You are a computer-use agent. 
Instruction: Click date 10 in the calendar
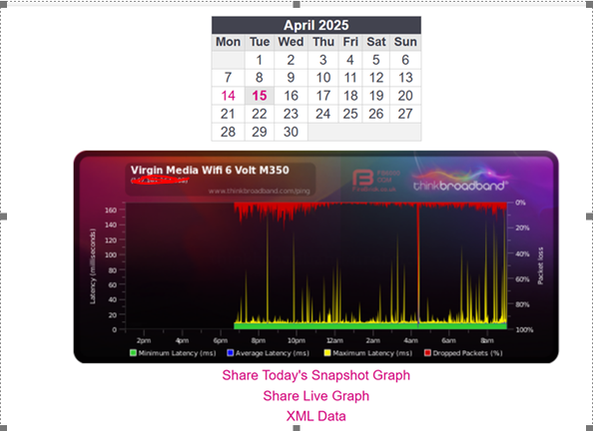click(323, 78)
